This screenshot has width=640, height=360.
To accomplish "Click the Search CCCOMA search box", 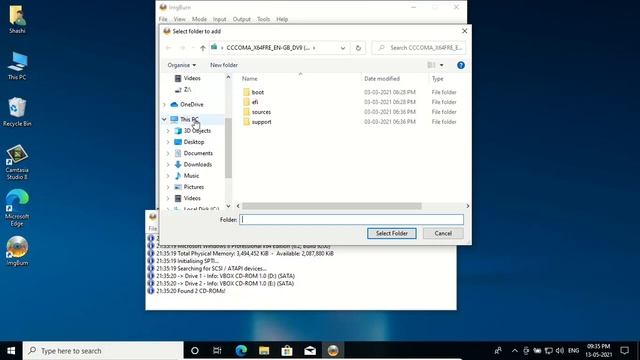I will (x=418, y=48).
